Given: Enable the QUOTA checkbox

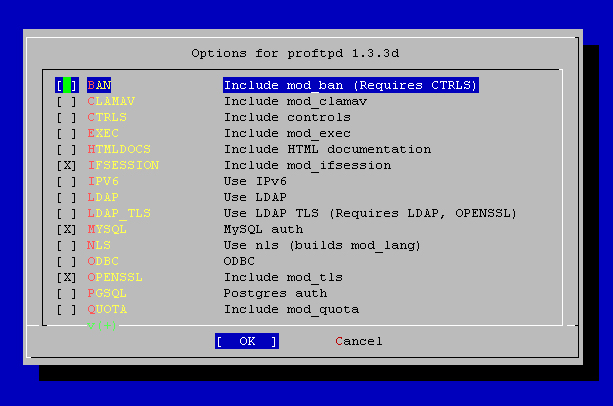Looking at the screenshot, I should 67,310.
